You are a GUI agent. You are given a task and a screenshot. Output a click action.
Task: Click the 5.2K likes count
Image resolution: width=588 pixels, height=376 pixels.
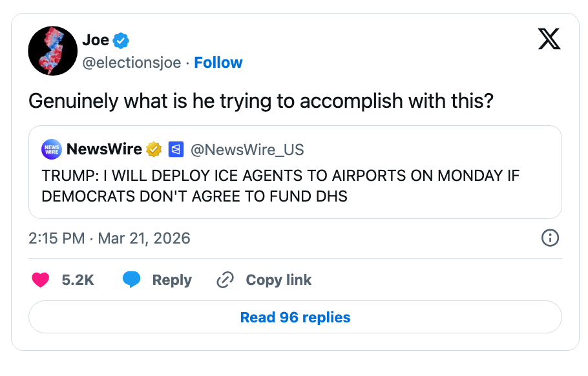pos(78,280)
